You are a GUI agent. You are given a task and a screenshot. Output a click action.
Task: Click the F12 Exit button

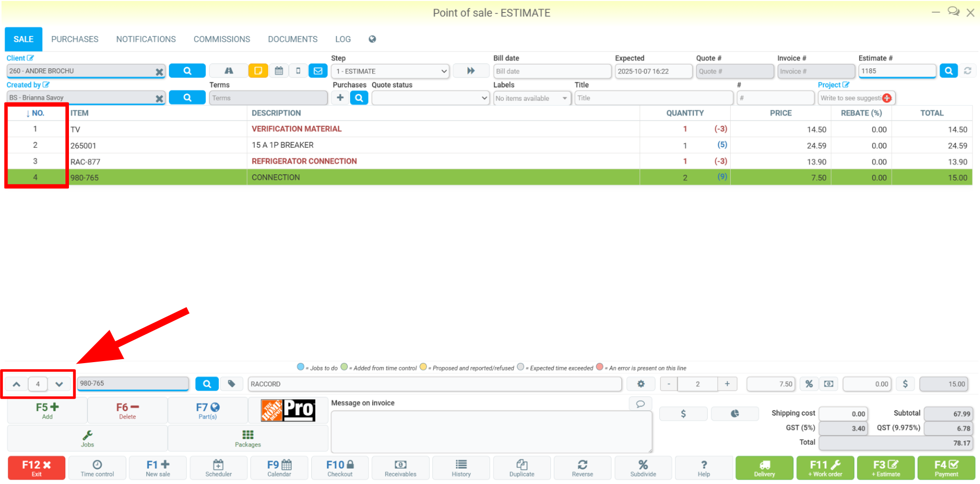coord(36,468)
